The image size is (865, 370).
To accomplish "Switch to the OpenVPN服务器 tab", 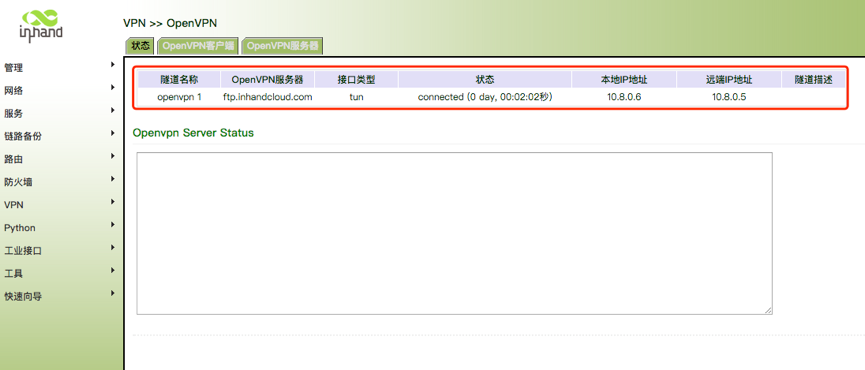I will coord(282,46).
